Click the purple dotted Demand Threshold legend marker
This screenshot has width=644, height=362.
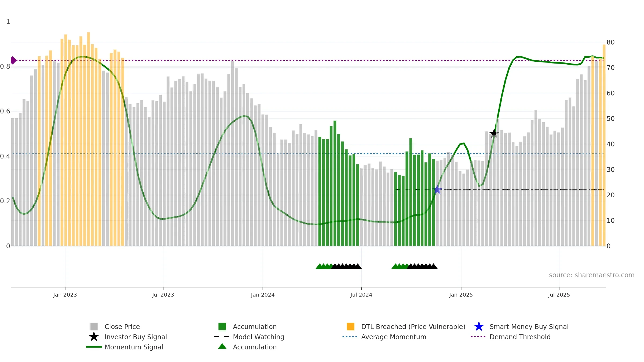tap(478, 337)
